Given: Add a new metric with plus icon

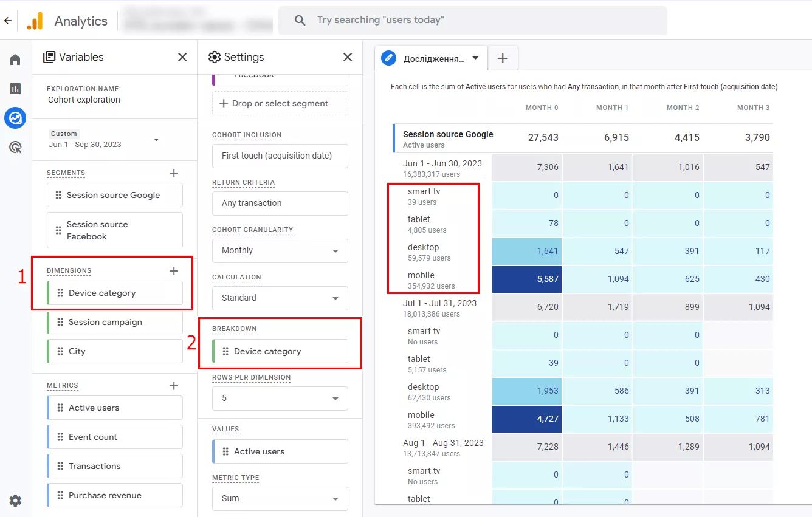Looking at the screenshot, I should [x=174, y=386].
